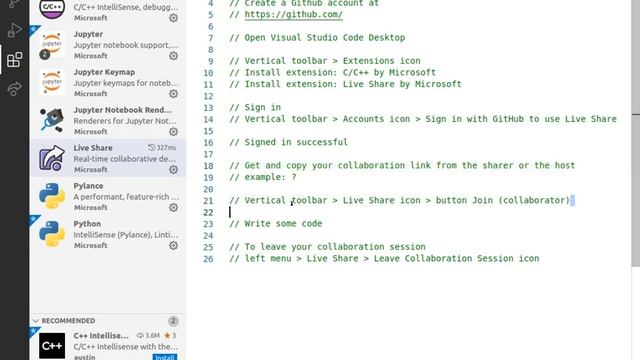The image size is (640, 360).
Task: Click line number 26 in the gutter
Action: 208,259
